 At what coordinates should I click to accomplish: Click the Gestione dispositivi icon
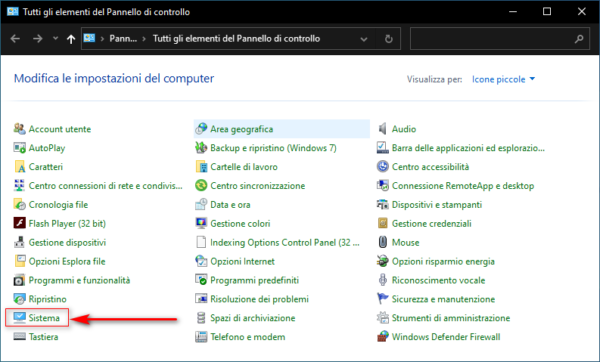click(19, 242)
